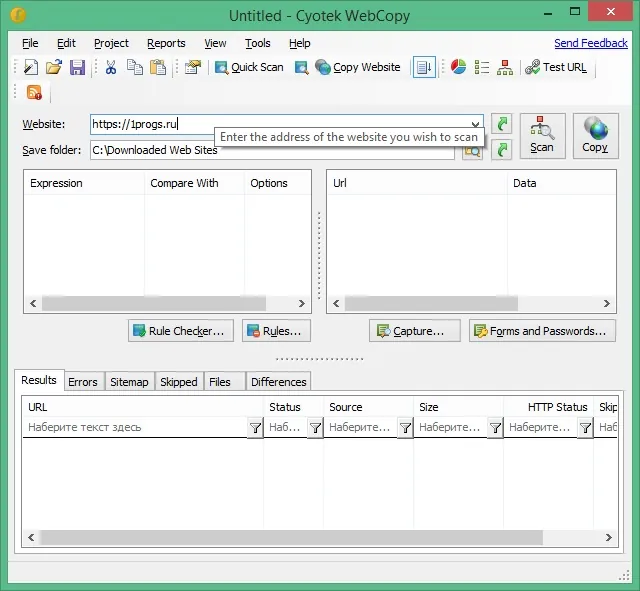The image size is (640, 591).
Task: Open the HTTP Status column filter dropdown
Action: coord(585,428)
